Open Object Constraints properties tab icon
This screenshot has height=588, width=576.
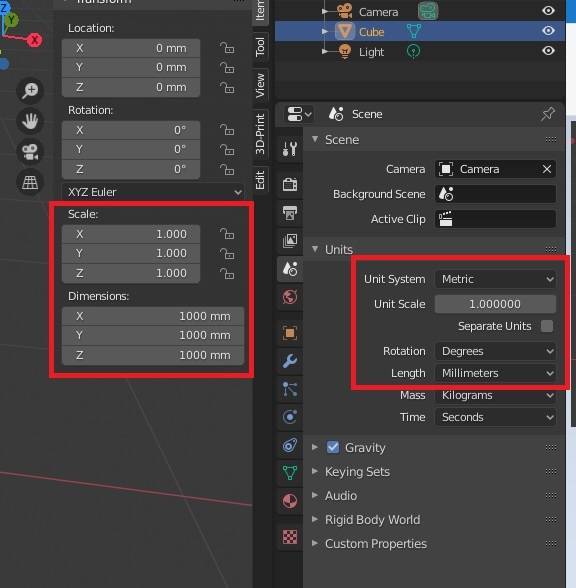(290, 445)
